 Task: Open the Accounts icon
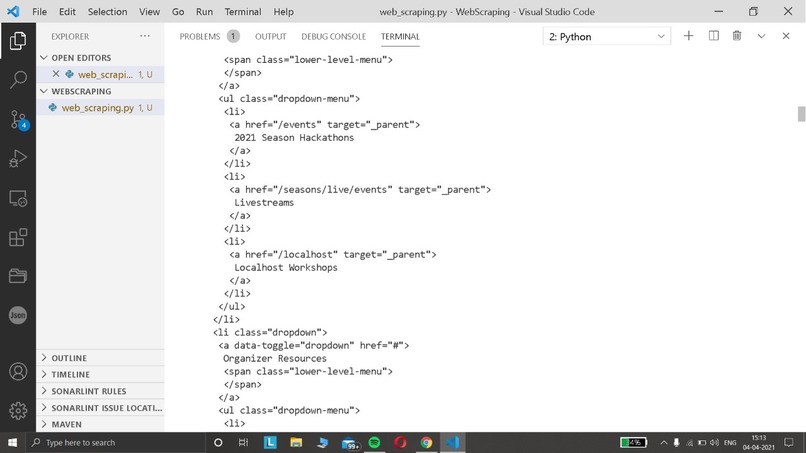(x=18, y=371)
